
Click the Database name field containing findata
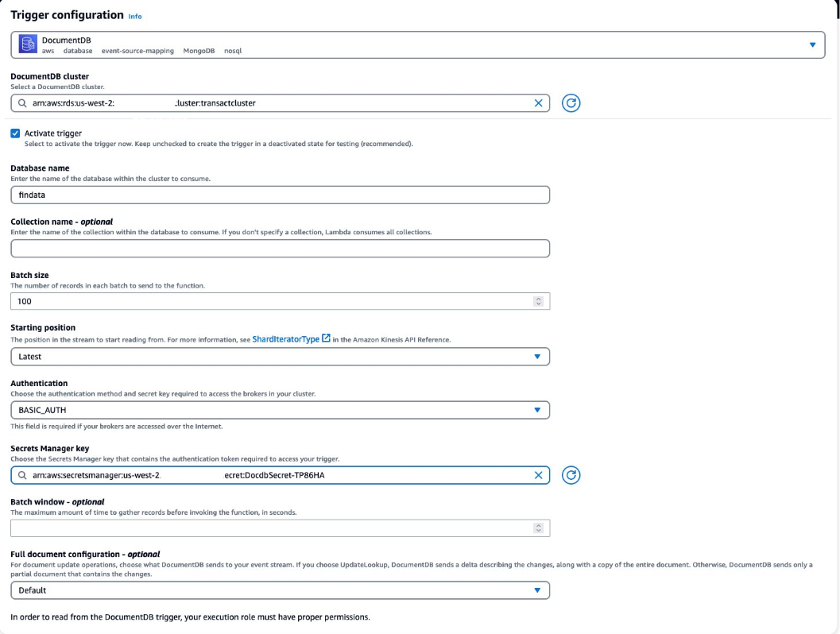click(x=281, y=195)
